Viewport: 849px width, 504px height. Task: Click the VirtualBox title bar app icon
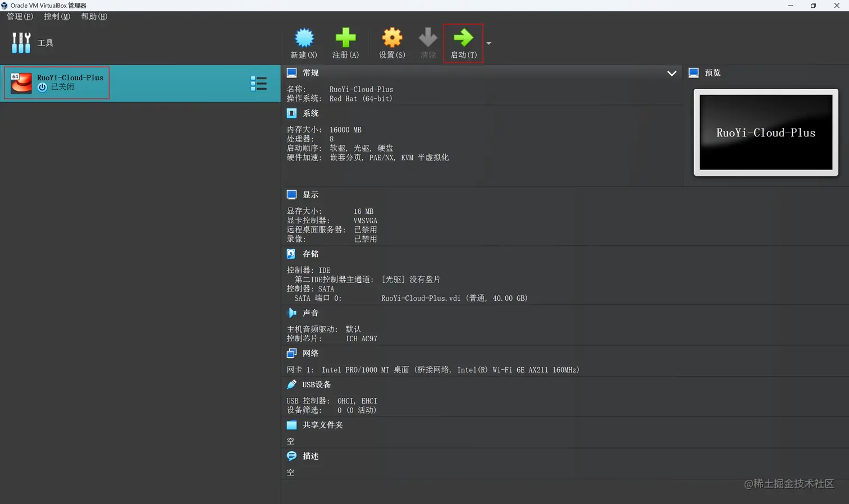pyautogui.click(x=4, y=6)
